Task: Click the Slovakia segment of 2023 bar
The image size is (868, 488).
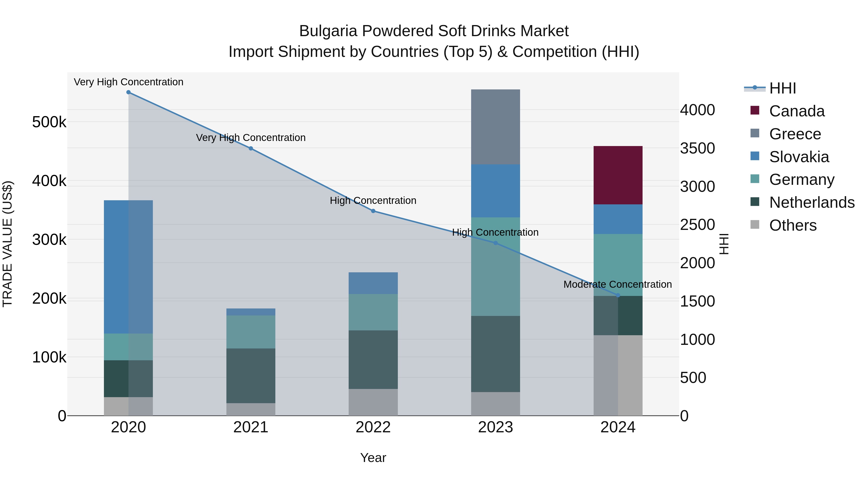Action: pyautogui.click(x=495, y=191)
